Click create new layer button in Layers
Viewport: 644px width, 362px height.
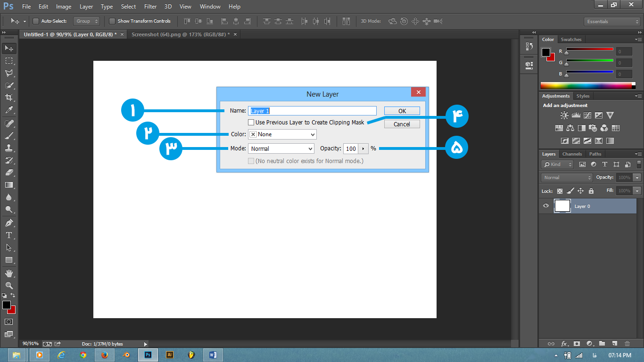[614, 344]
